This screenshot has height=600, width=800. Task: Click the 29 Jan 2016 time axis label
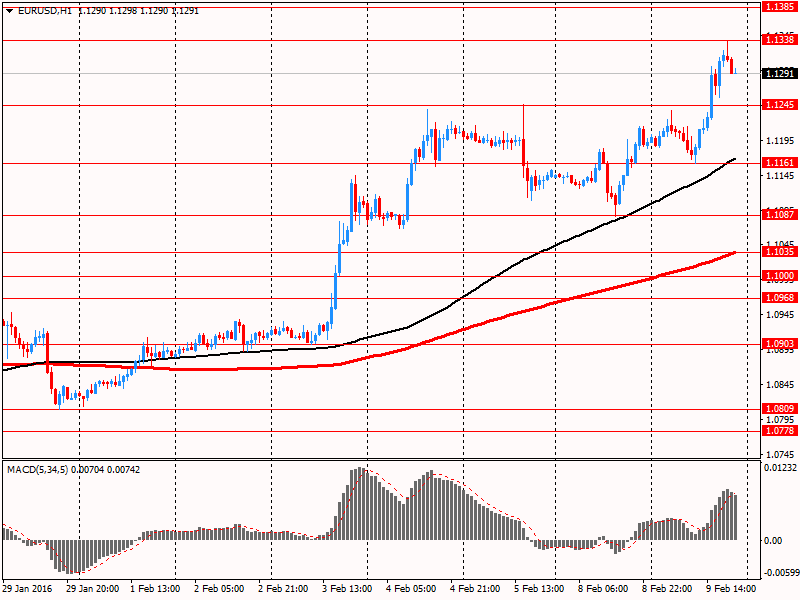pos(27,588)
